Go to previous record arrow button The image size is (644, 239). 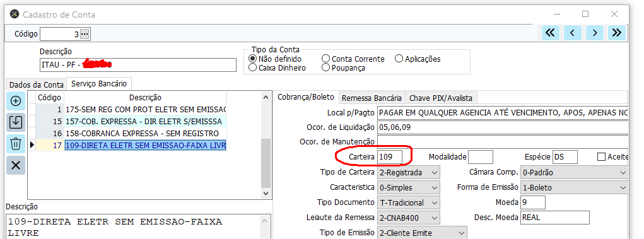click(573, 32)
